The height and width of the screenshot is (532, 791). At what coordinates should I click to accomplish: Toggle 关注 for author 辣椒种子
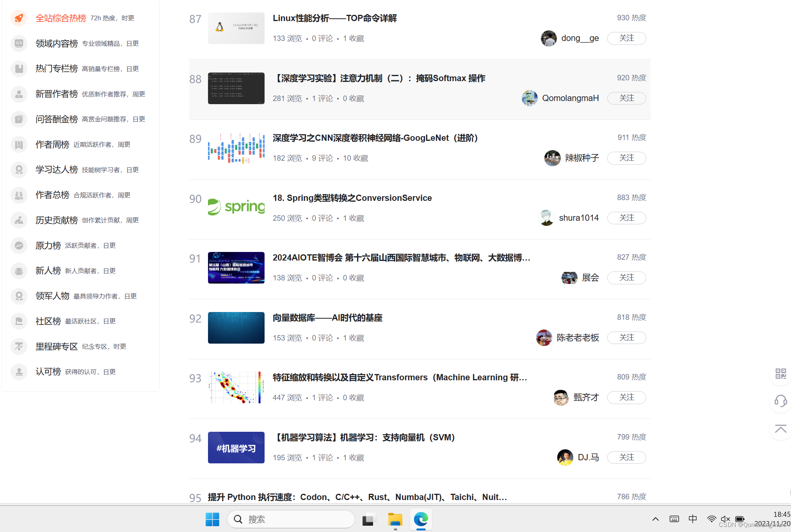click(x=626, y=158)
